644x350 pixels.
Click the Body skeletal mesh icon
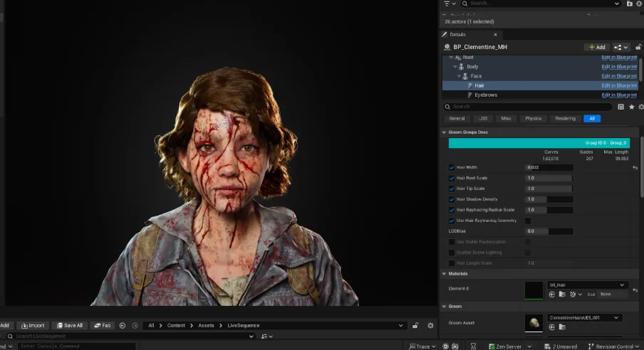point(461,66)
